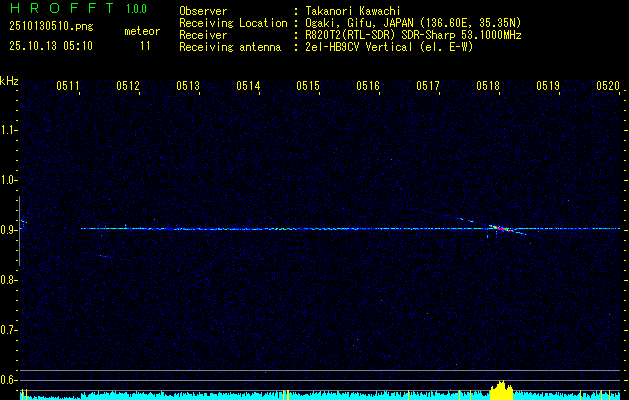Image resolution: width=629 pixels, height=400 pixels.
Task: Click the 0520 time marker
Action: point(608,85)
